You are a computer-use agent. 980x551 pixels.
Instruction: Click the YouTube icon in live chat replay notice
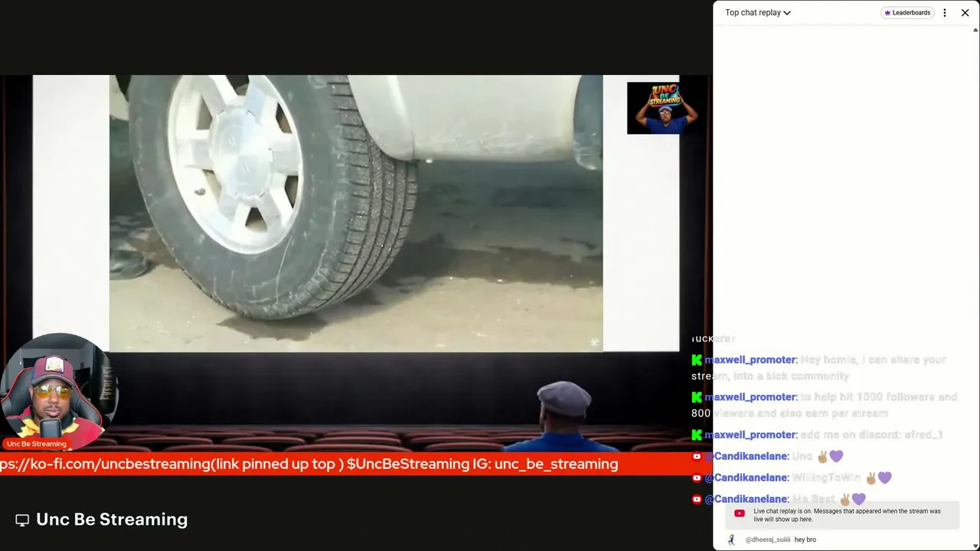(740, 514)
